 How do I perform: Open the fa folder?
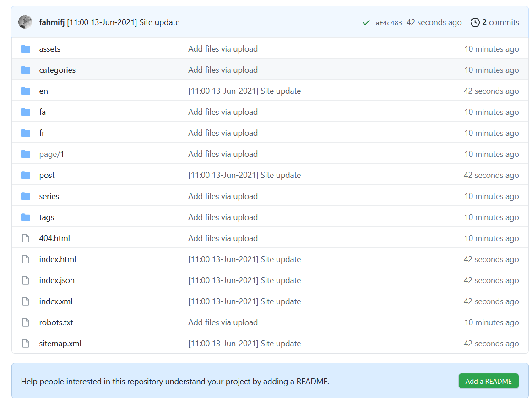click(43, 112)
